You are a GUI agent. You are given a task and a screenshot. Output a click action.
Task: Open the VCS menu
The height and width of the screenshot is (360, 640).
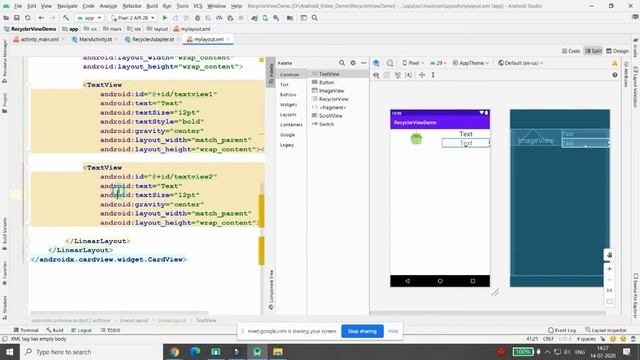pyautogui.click(x=198, y=6)
